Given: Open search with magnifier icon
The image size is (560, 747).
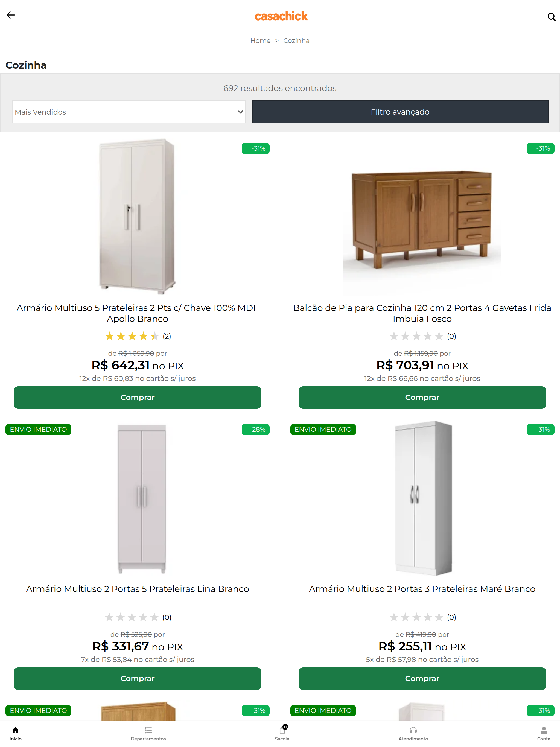Looking at the screenshot, I should 551,17.
